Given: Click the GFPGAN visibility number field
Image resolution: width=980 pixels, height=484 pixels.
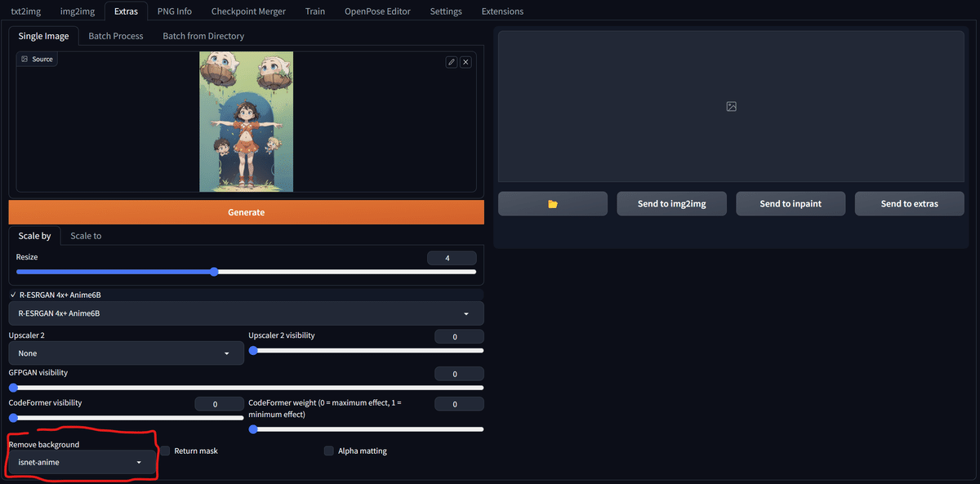Looking at the screenshot, I should tap(459, 374).
